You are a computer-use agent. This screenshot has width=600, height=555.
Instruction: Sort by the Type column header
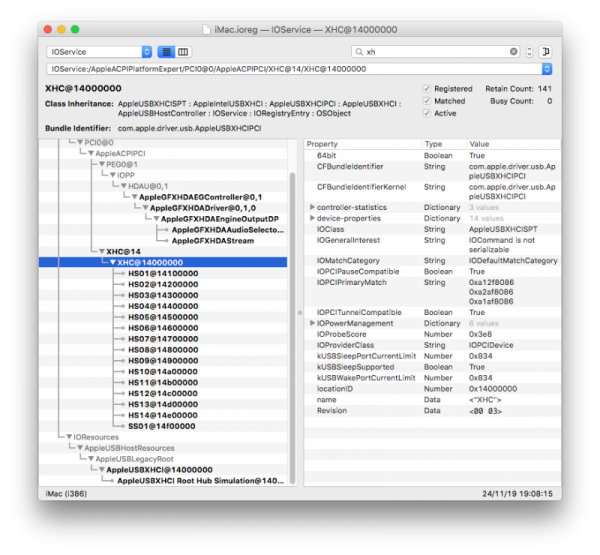tap(444, 144)
